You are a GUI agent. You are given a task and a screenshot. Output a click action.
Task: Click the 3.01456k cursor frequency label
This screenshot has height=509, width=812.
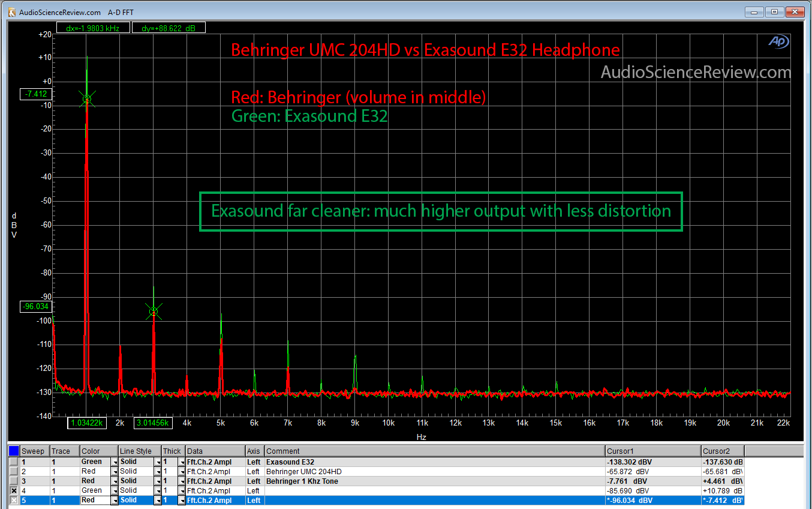click(153, 423)
